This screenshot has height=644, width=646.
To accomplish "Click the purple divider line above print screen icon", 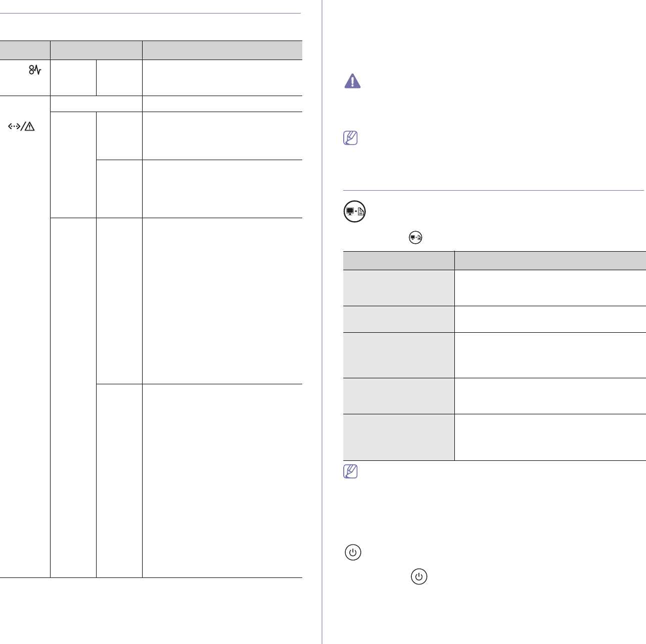I will (493, 190).
